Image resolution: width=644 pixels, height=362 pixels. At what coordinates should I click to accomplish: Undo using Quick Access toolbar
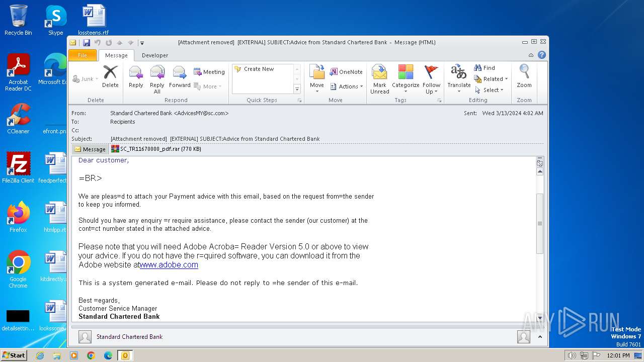(98, 43)
